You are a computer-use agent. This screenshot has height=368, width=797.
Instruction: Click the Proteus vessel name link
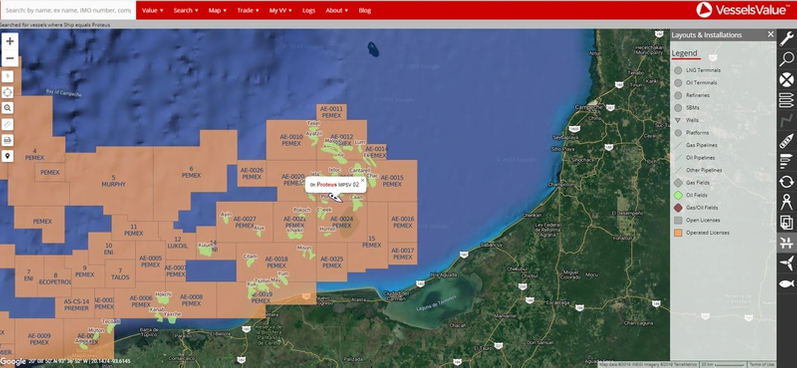pos(326,185)
